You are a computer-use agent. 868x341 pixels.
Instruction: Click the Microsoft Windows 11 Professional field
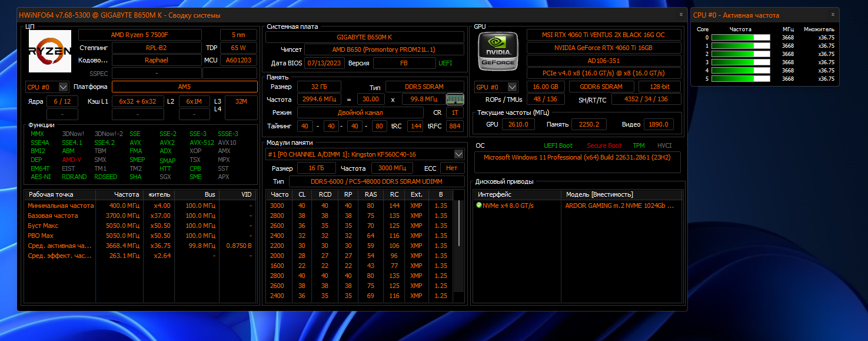tap(577, 162)
